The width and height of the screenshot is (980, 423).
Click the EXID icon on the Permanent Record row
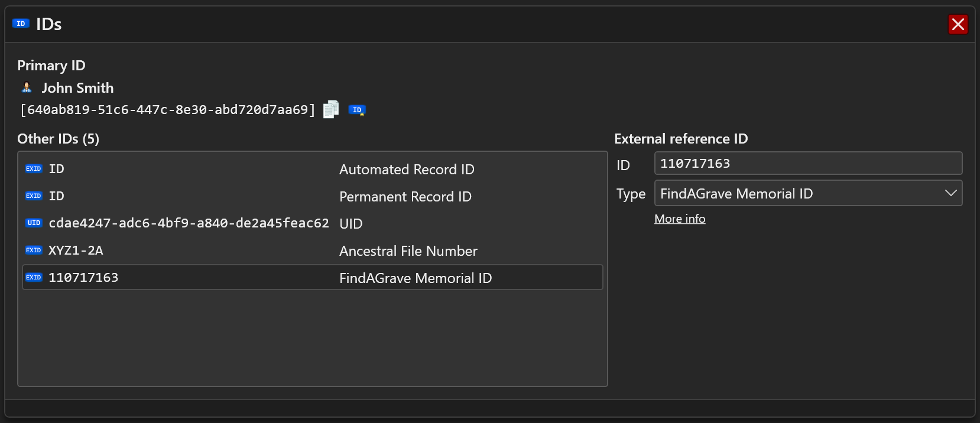[x=34, y=196]
